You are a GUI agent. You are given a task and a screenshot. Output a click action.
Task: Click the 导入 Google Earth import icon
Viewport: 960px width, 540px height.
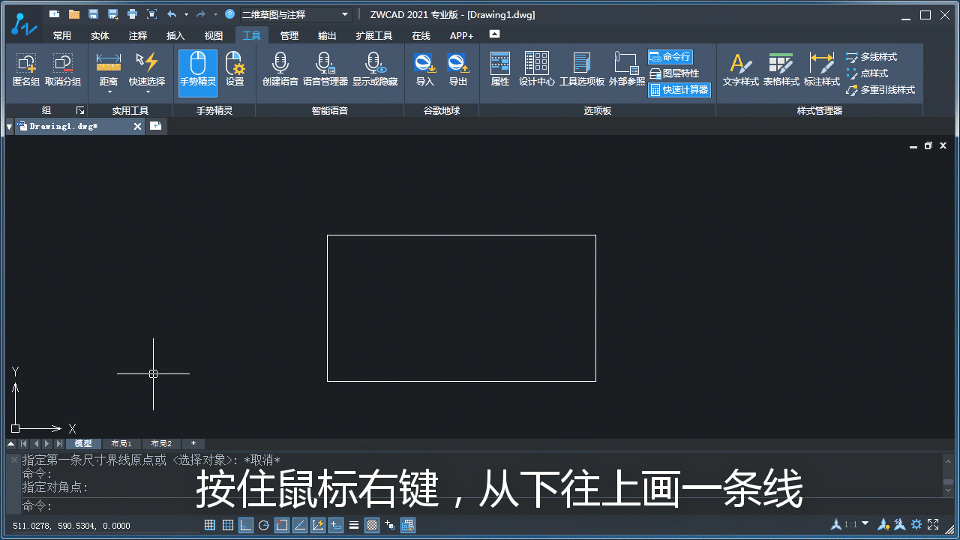coord(425,68)
